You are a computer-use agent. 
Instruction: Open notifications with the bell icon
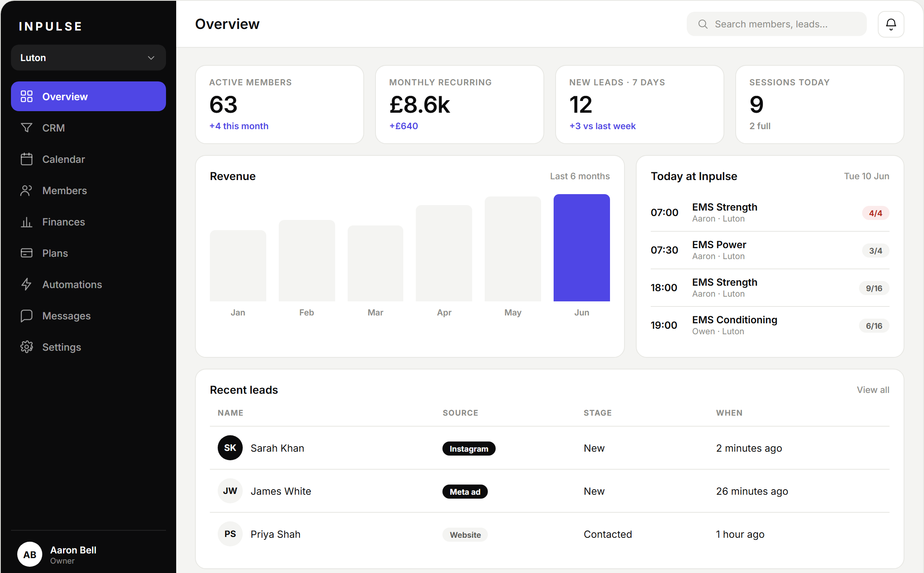[x=891, y=24]
